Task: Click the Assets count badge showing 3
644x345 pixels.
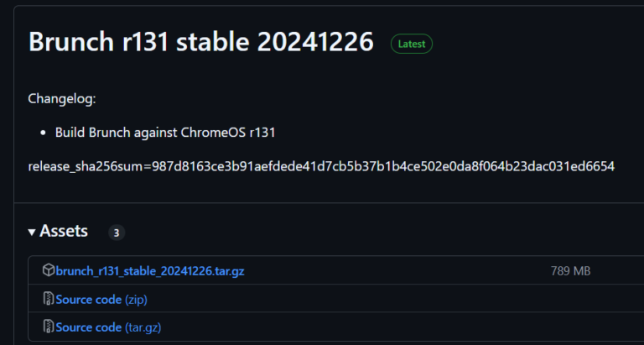Action: tap(116, 232)
